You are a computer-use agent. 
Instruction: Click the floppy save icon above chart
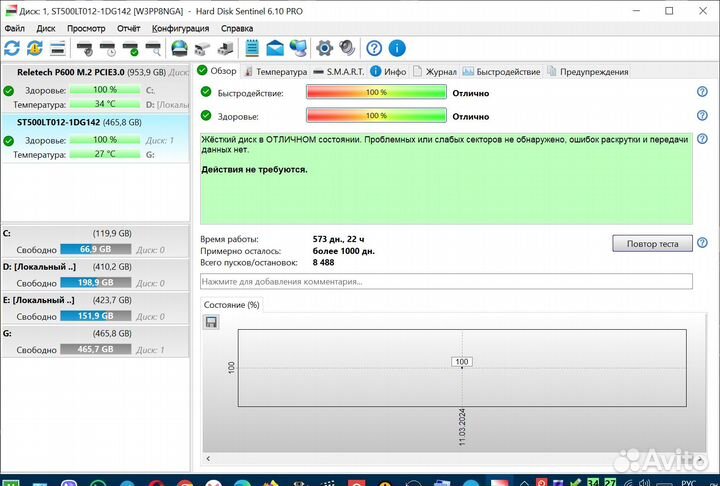211,322
